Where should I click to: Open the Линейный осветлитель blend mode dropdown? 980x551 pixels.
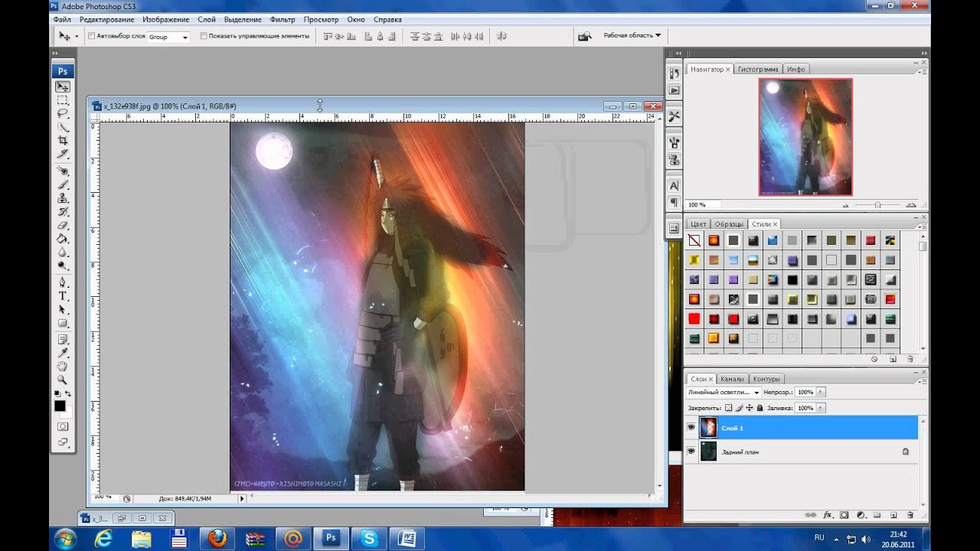[724, 392]
